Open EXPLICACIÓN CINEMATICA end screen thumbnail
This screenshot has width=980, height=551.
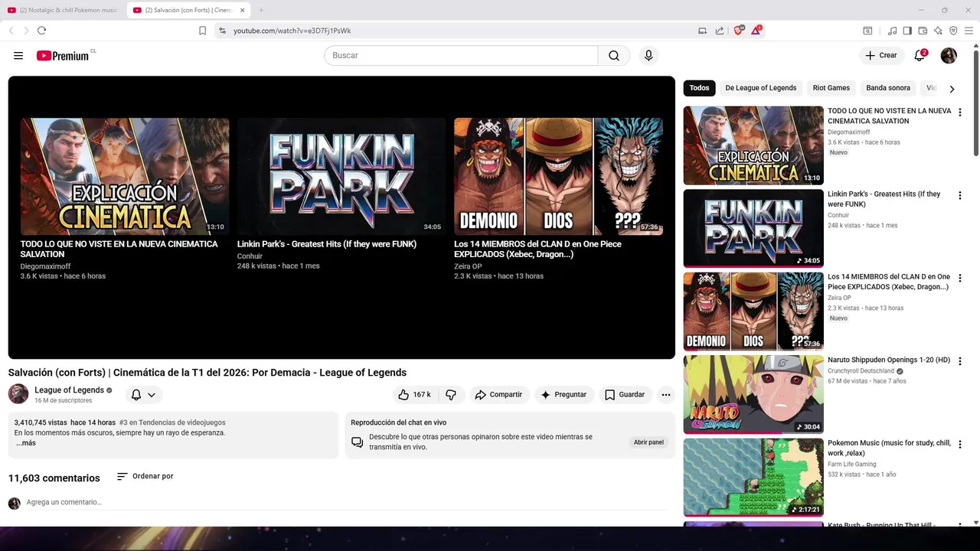click(125, 176)
